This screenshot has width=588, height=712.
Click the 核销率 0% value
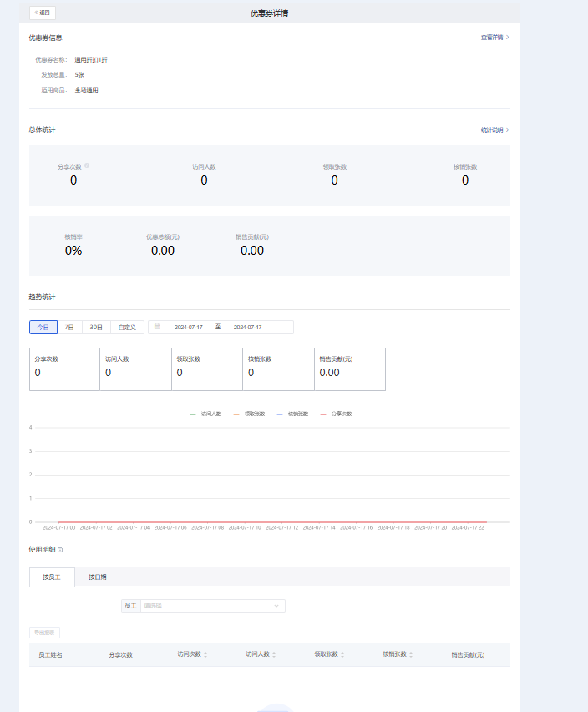click(x=73, y=251)
